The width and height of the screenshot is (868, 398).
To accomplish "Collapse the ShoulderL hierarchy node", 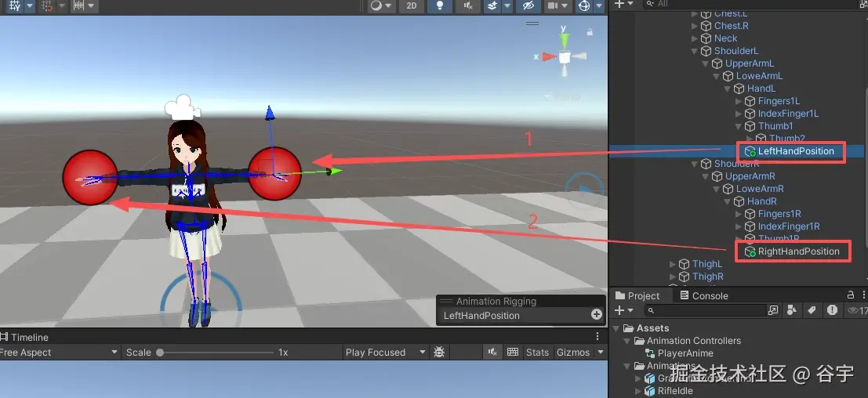I will tap(695, 52).
